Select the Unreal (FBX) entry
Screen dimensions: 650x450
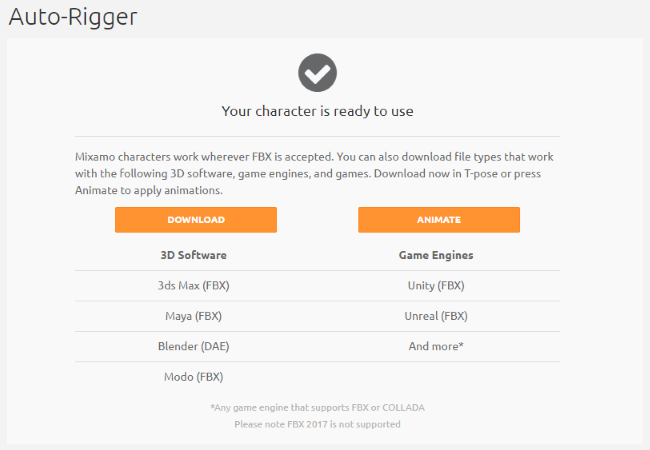point(436,316)
